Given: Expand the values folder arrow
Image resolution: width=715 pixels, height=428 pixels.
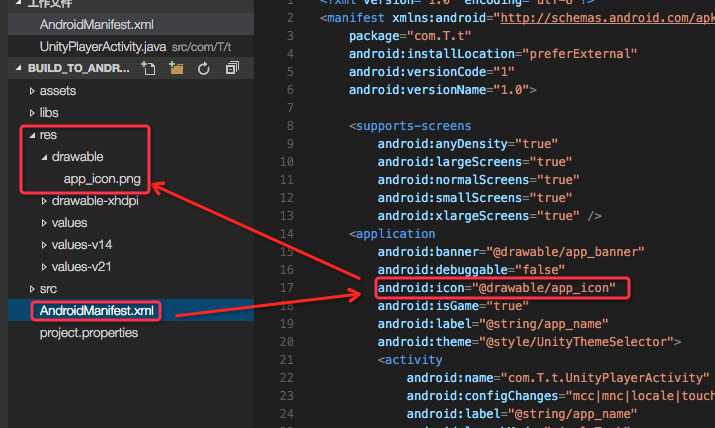Looking at the screenshot, I should 44,222.
